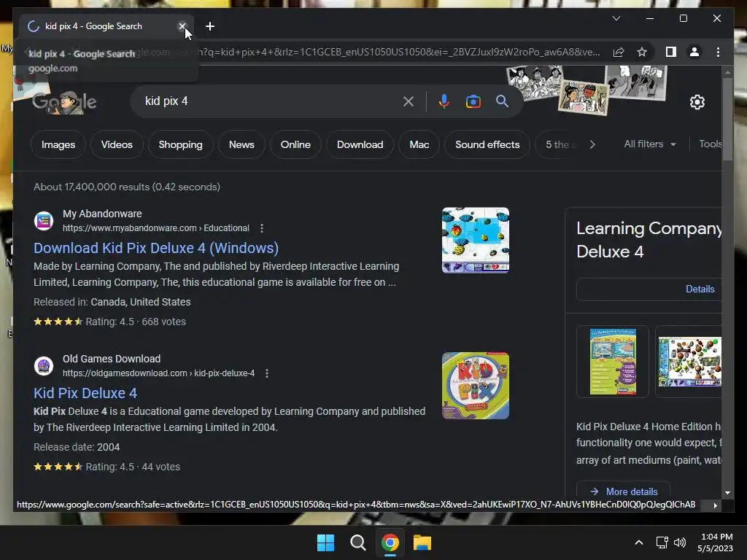This screenshot has width=747, height=560.
Task: Click the 'Rating: 4.5 · 44 votes' text
Action: pos(133,467)
